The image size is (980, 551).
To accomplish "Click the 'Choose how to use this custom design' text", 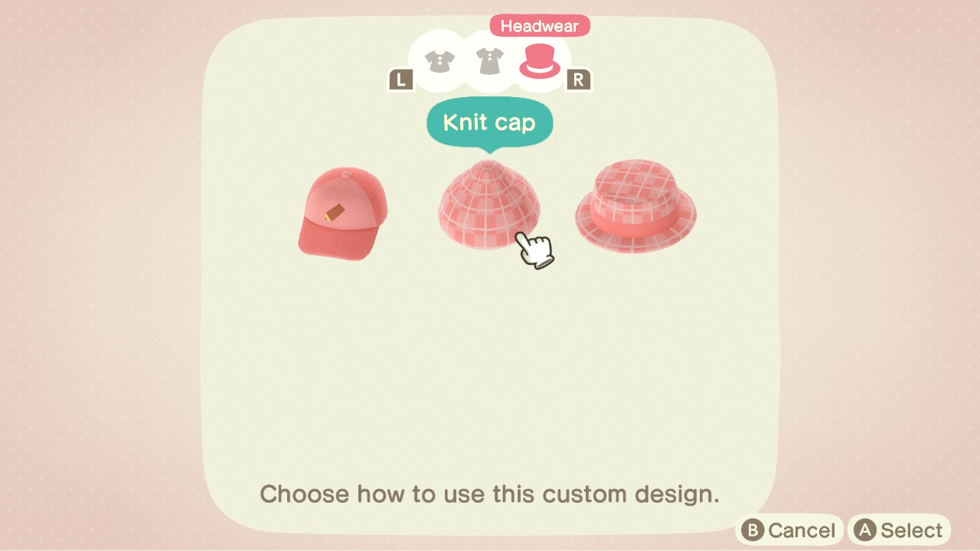I will tap(490, 494).
